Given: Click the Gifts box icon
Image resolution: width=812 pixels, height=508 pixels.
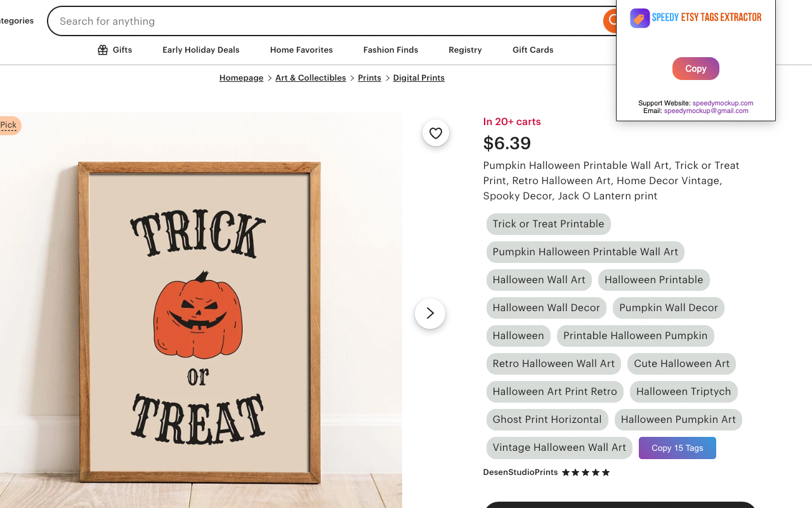Looking at the screenshot, I should [103, 50].
